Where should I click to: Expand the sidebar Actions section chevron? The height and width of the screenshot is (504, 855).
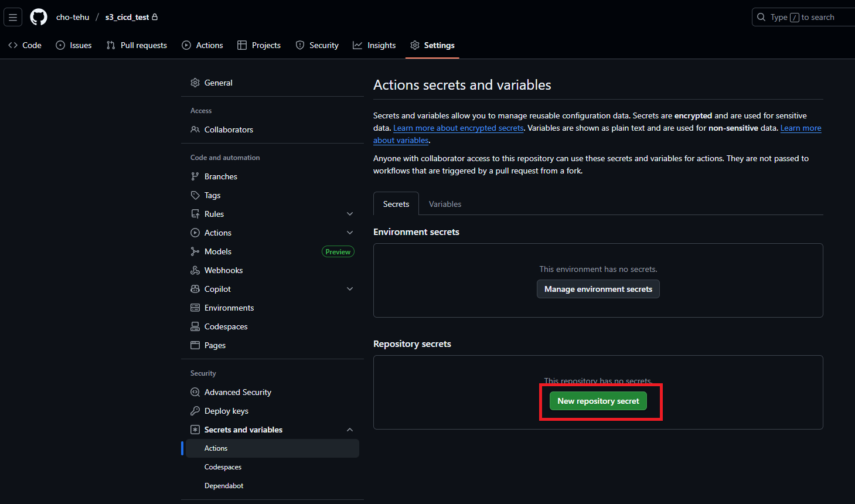(x=350, y=233)
